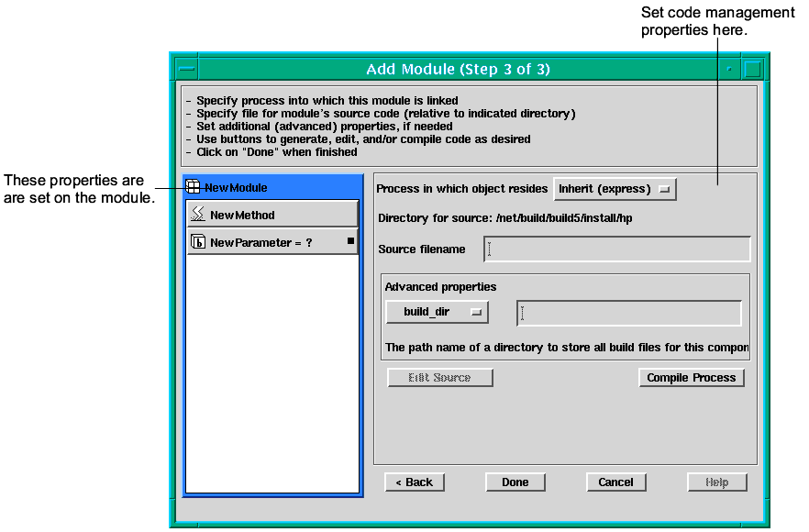The height and width of the screenshot is (532, 809).
Task: Click the black square on NewParameter row
Action: (x=350, y=241)
